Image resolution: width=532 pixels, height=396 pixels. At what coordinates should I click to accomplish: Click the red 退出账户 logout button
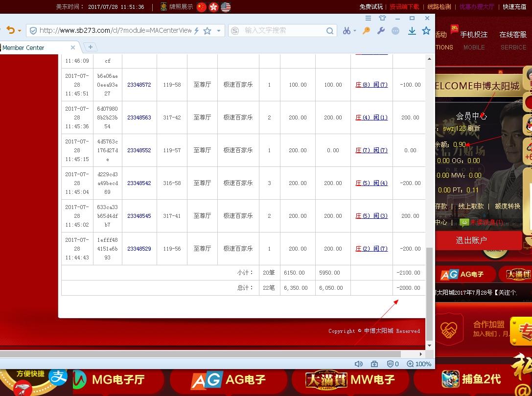click(471, 240)
